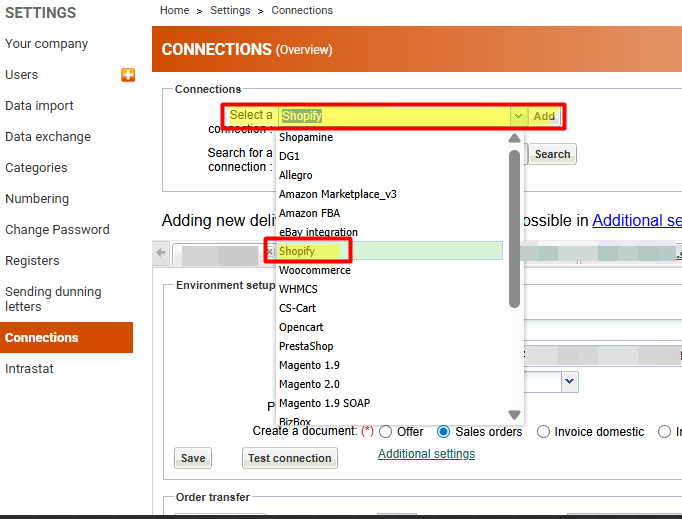
Task: Click the Shopify combo box field
Action: pyautogui.click(x=394, y=116)
